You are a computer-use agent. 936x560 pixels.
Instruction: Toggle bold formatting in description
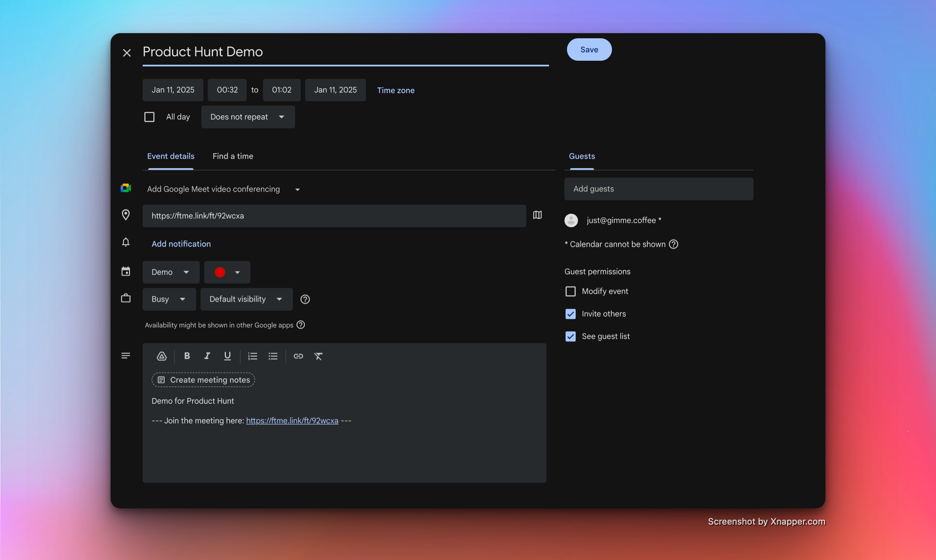tap(187, 356)
